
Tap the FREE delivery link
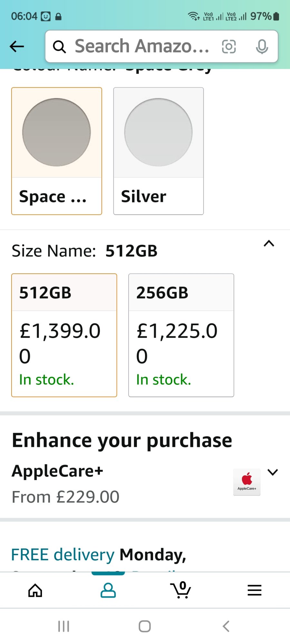point(63,554)
